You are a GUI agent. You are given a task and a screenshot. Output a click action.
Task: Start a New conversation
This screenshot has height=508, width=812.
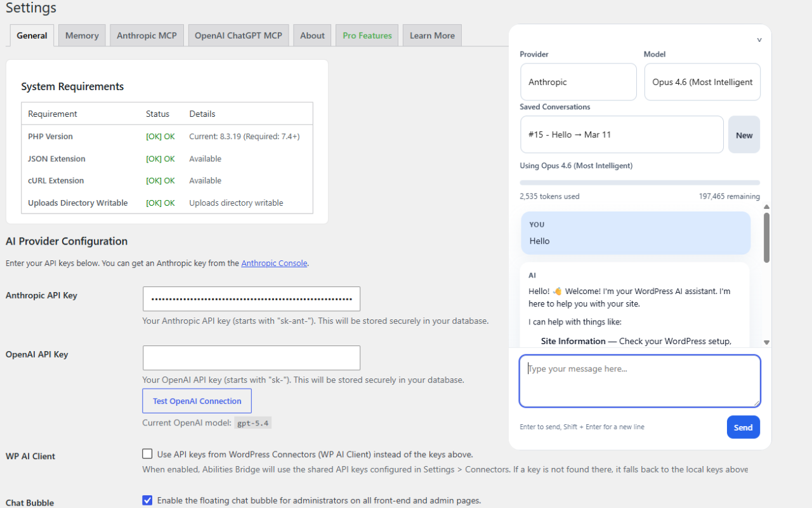[x=744, y=135]
